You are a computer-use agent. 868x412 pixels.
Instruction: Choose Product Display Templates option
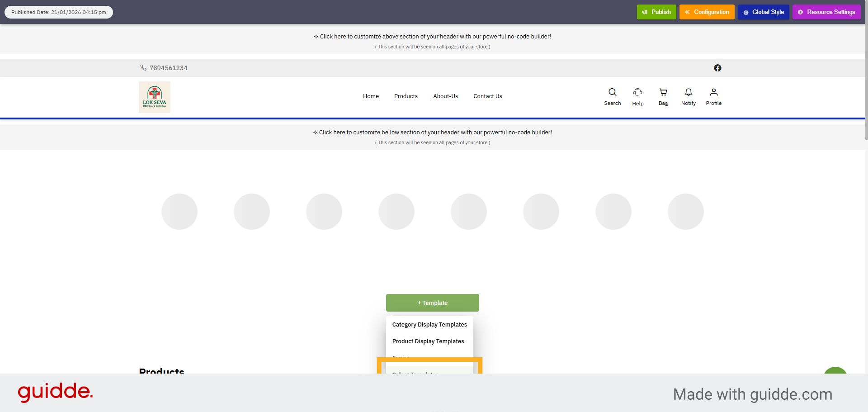(428, 341)
